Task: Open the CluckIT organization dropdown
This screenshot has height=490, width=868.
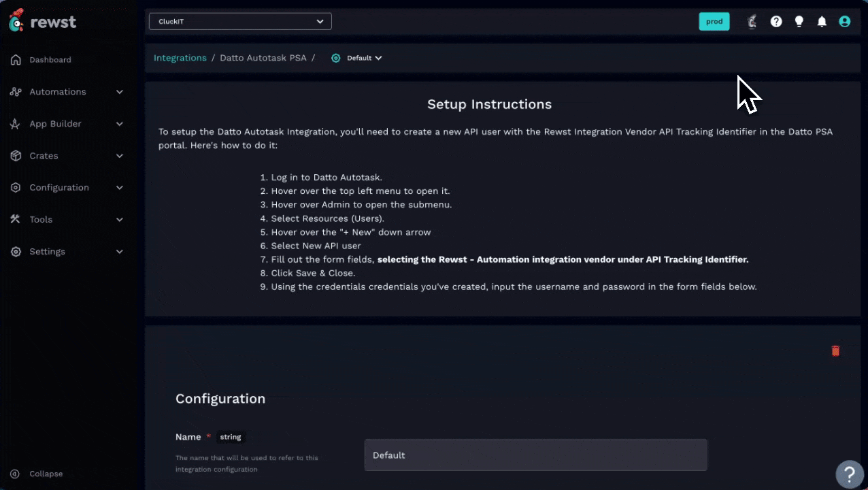Action: click(x=240, y=21)
